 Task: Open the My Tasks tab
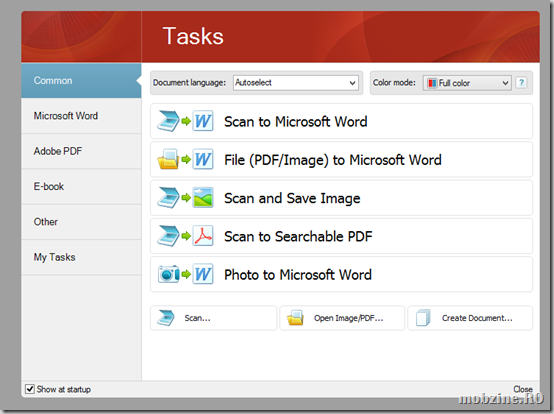(x=81, y=257)
